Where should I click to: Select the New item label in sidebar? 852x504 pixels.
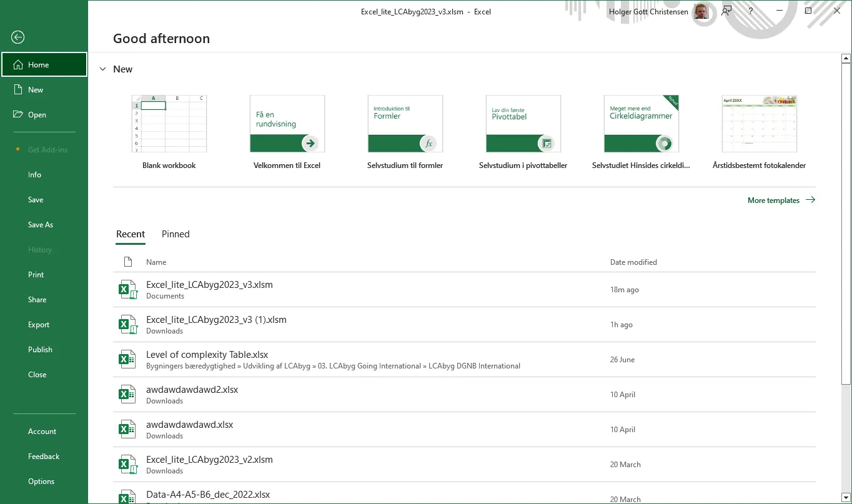click(x=36, y=90)
